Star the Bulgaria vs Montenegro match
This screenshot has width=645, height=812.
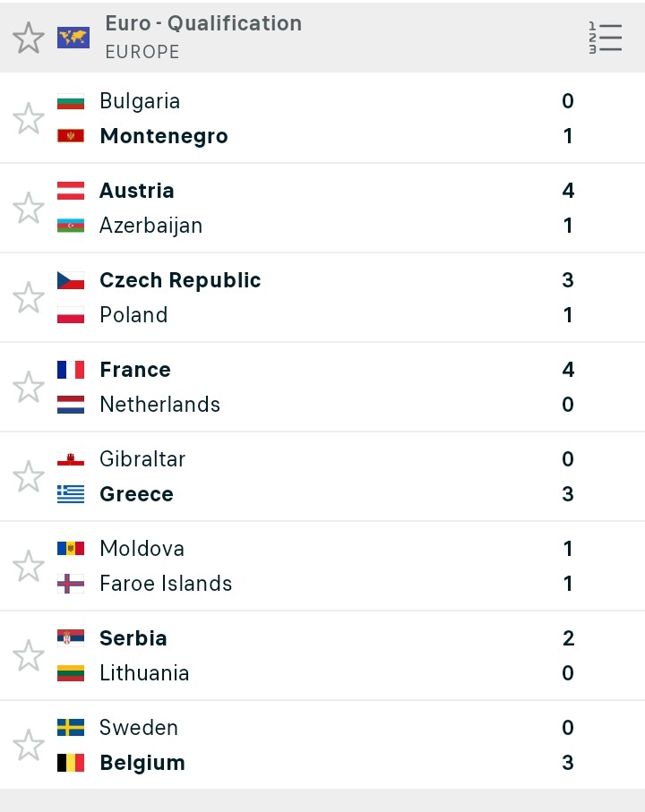coord(29,118)
